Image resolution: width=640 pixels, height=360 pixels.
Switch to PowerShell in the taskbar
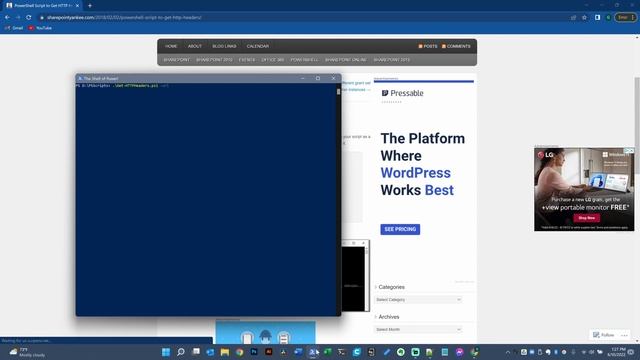click(x=313, y=352)
